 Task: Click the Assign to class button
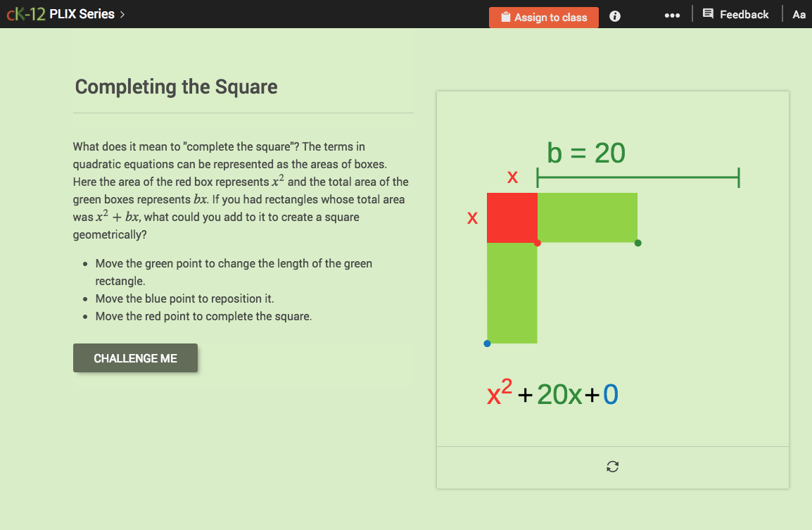(x=544, y=17)
